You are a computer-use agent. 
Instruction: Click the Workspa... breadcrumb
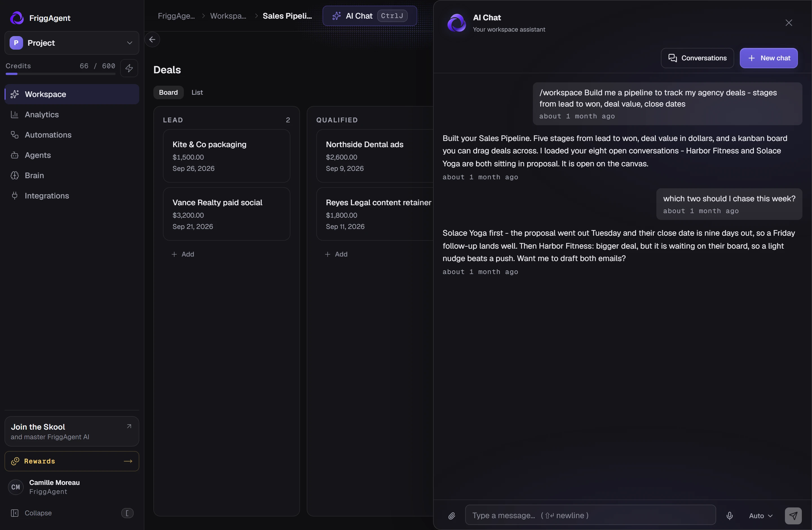[x=228, y=16]
